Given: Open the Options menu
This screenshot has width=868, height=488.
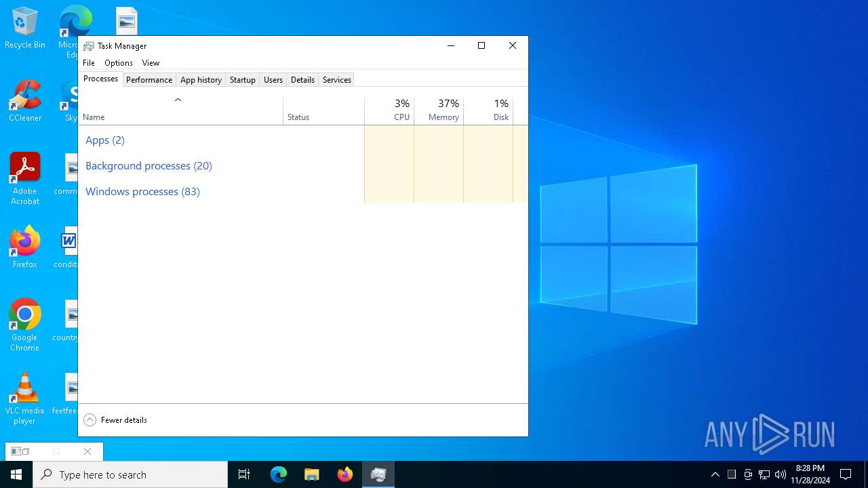Looking at the screenshot, I should coord(119,63).
